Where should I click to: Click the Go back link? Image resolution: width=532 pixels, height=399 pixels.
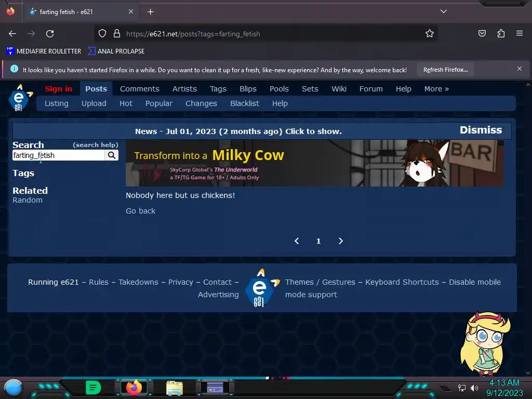[140, 211]
